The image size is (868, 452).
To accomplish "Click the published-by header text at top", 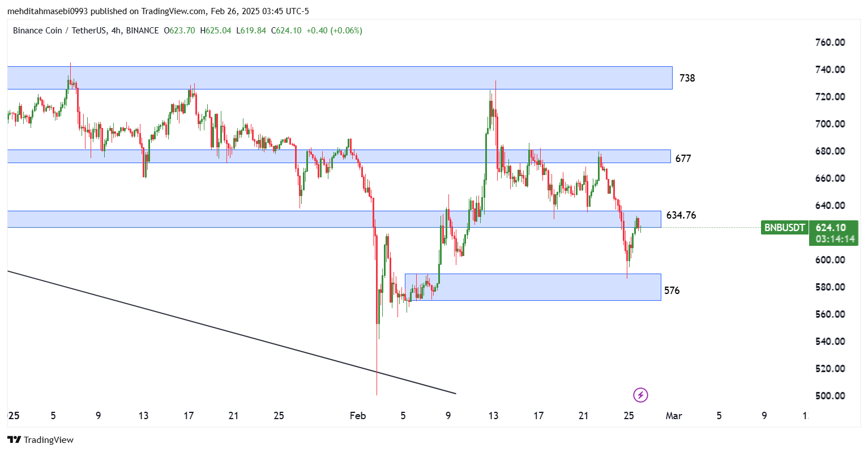I will tap(158, 11).
